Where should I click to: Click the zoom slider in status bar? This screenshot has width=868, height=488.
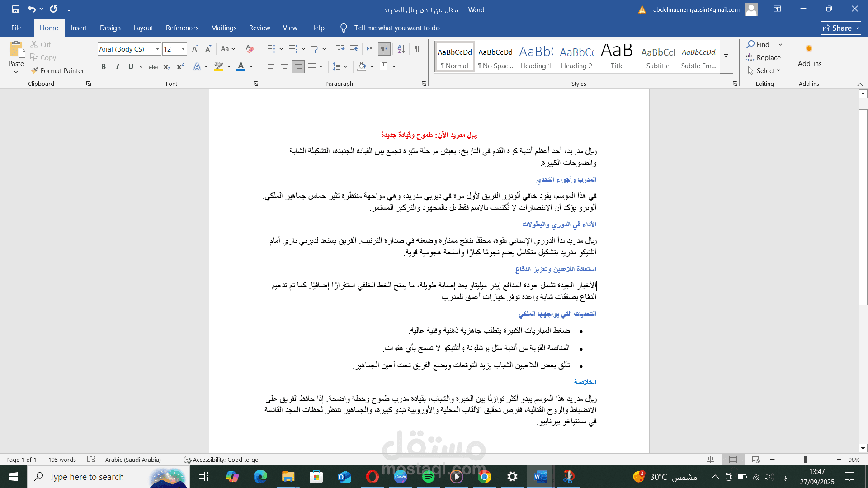805,460
